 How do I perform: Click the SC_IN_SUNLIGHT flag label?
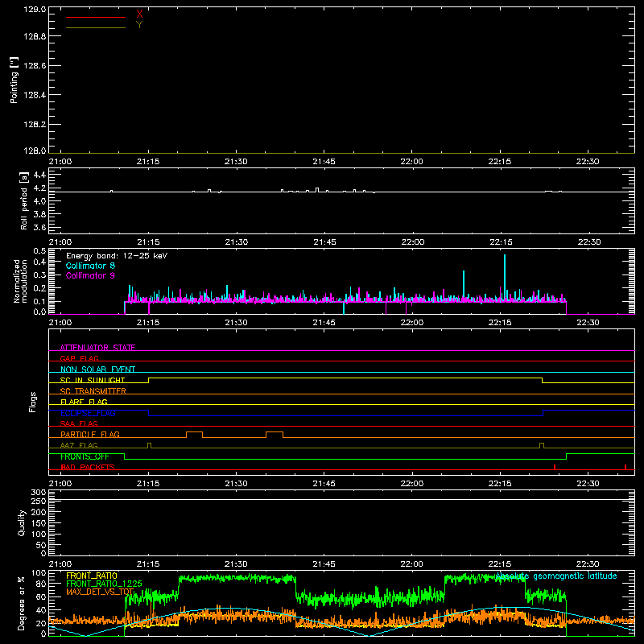pyautogui.click(x=93, y=380)
